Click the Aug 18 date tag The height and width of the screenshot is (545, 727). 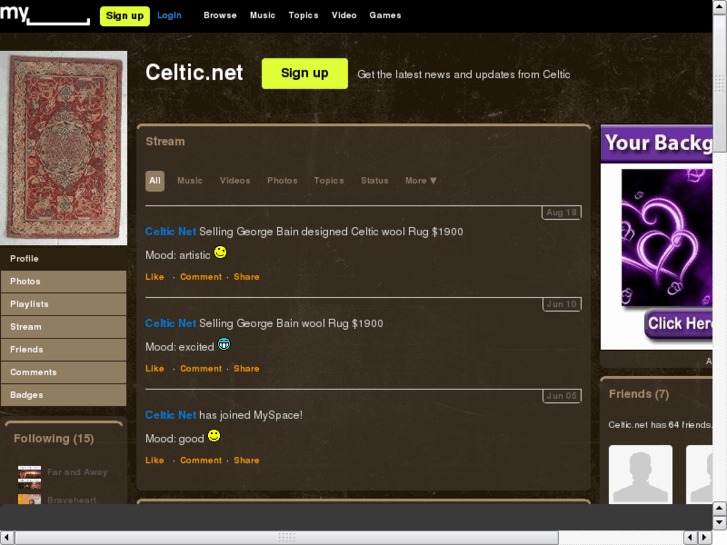pos(561,212)
